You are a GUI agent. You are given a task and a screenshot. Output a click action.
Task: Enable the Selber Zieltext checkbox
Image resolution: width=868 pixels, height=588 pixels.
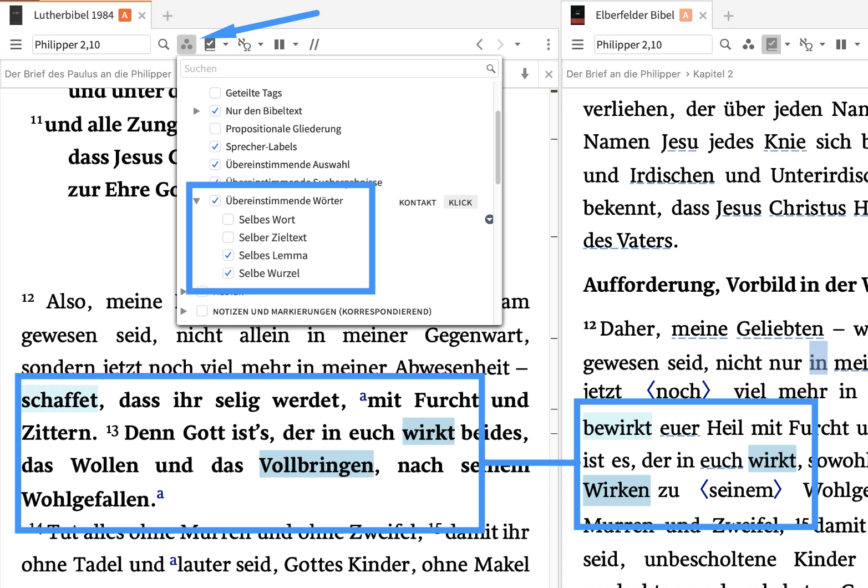click(228, 237)
